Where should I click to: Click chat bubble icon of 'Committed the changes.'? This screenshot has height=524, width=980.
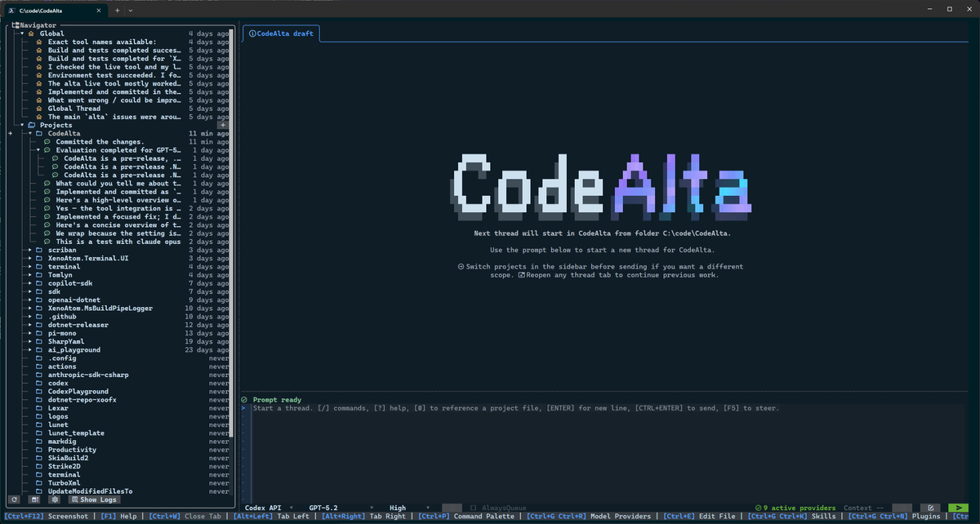pos(47,142)
